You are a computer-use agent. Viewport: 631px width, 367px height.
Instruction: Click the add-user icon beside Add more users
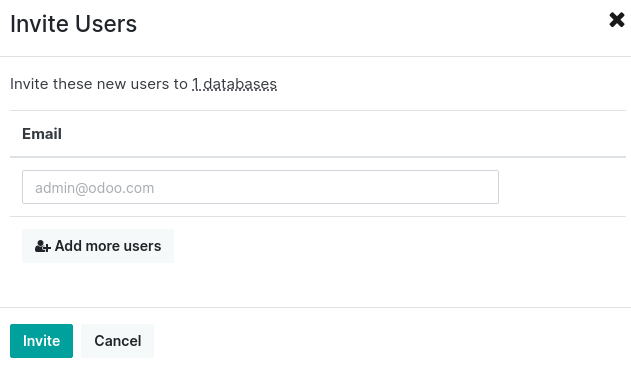(43, 246)
